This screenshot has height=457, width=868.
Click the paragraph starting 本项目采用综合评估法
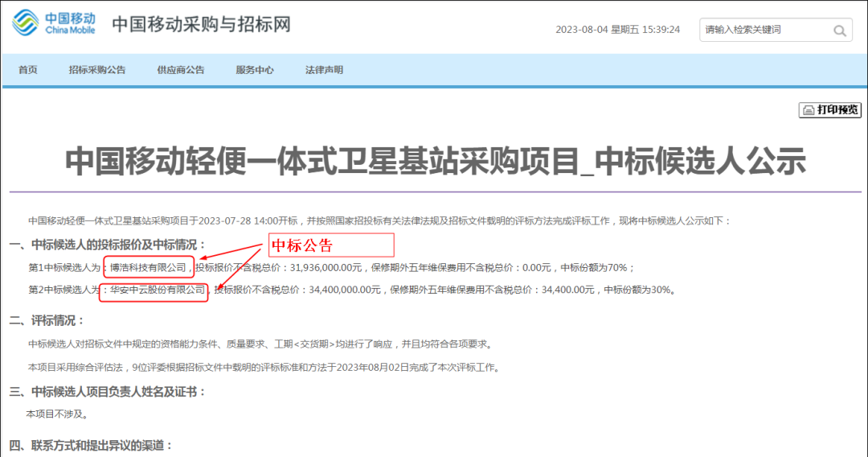pos(264,367)
